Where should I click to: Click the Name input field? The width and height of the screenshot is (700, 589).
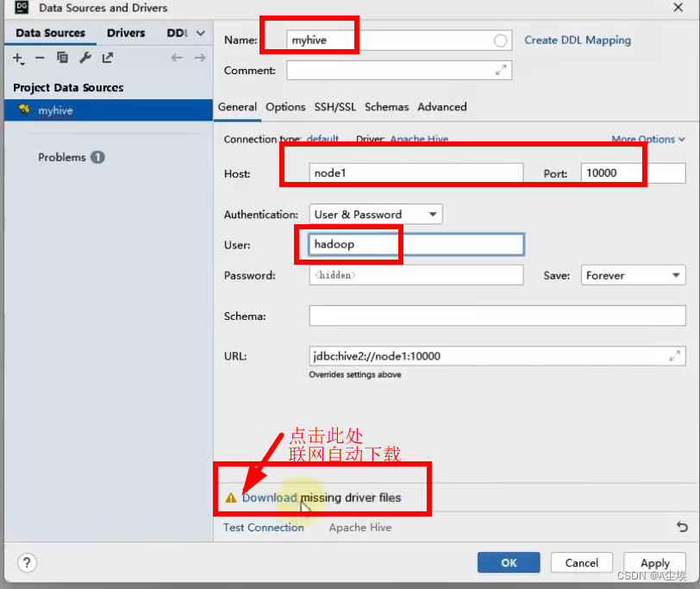(398, 41)
